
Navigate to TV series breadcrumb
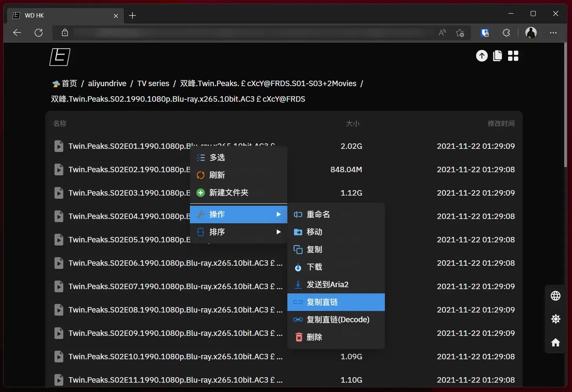tap(153, 83)
